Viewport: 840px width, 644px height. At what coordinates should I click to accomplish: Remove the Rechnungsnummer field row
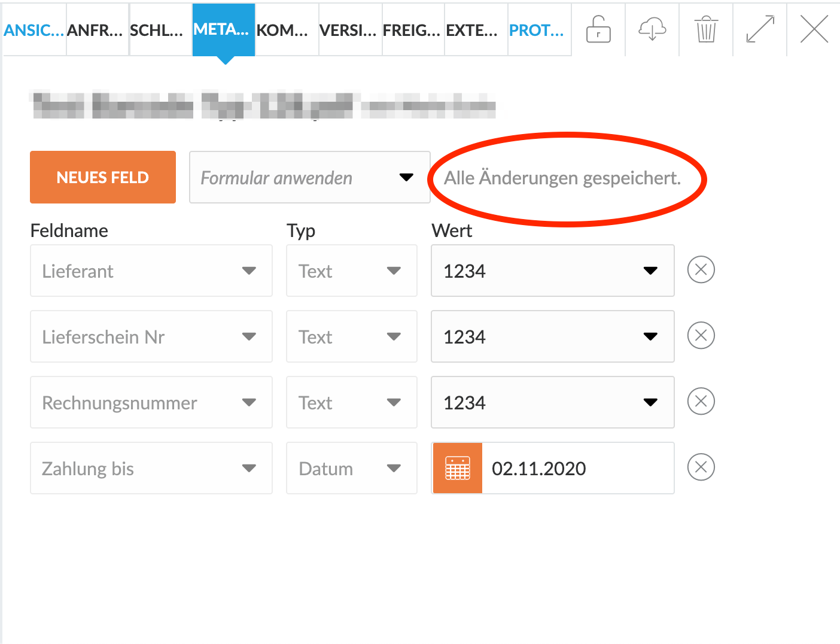tap(701, 401)
